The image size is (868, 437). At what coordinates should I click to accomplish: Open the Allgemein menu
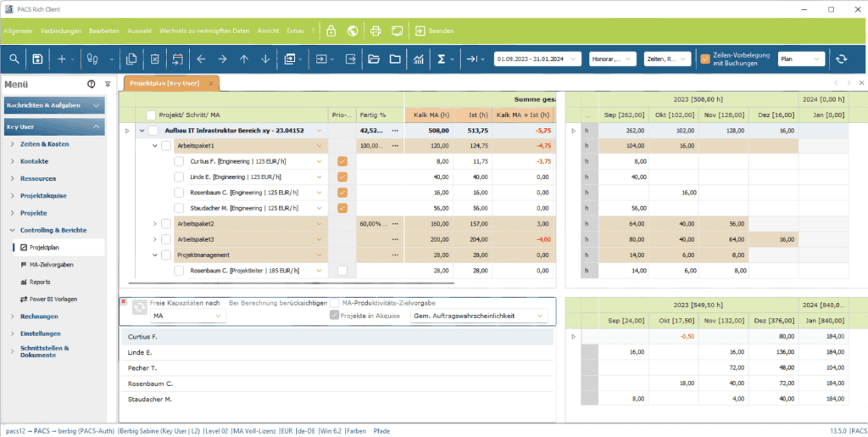pyautogui.click(x=18, y=31)
